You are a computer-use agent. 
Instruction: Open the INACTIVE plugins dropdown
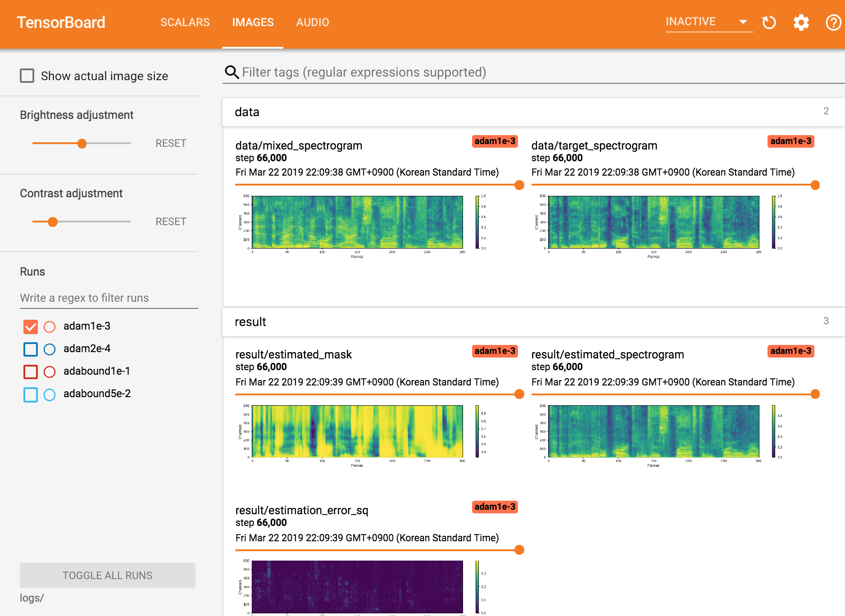(x=708, y=22)
